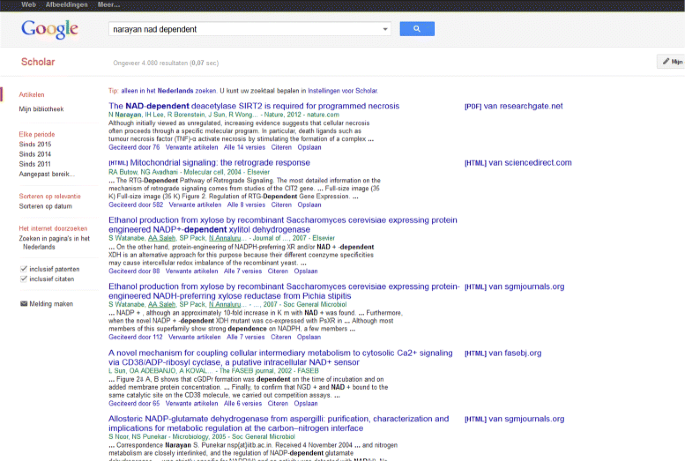
Task: Open Instellingen voor Scholar link
Action: coord(342,91)
